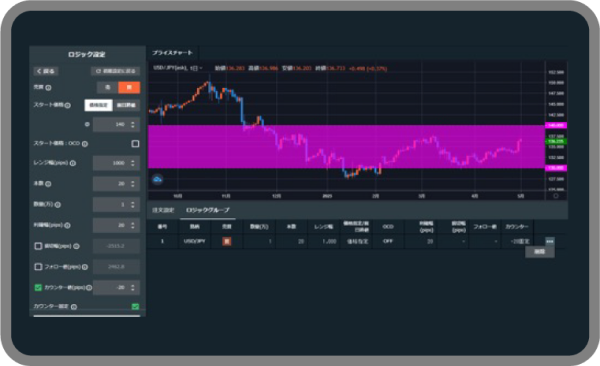Click into the 数量(万) input field
This screenshot has width=600, height=366.
pyautogui.click(x=116, y=205)
